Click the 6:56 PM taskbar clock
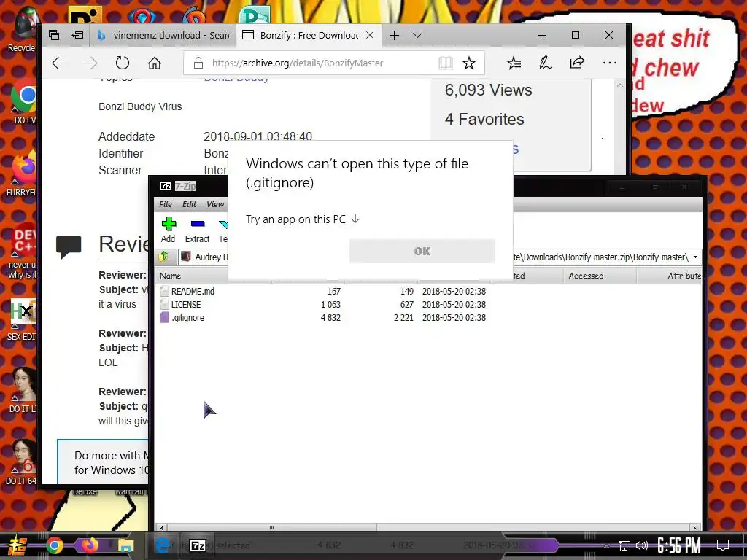The image size is (747, 560). coord(679,545)
